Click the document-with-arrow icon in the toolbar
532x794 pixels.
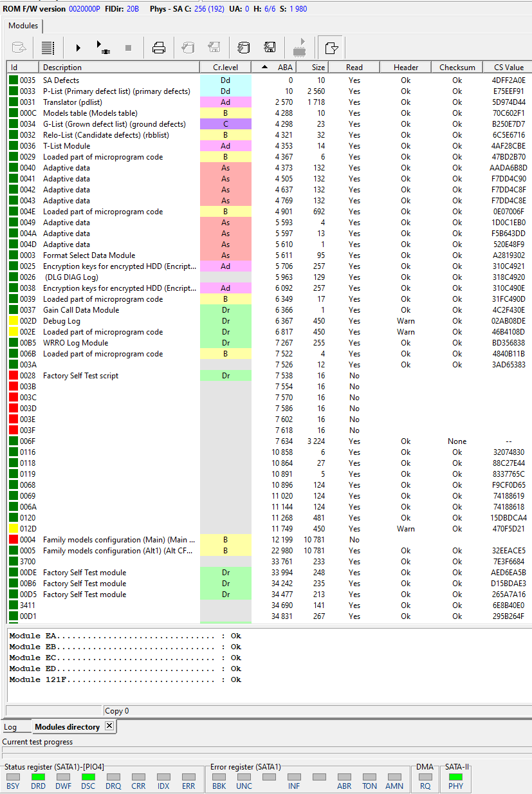click(331, 48)
